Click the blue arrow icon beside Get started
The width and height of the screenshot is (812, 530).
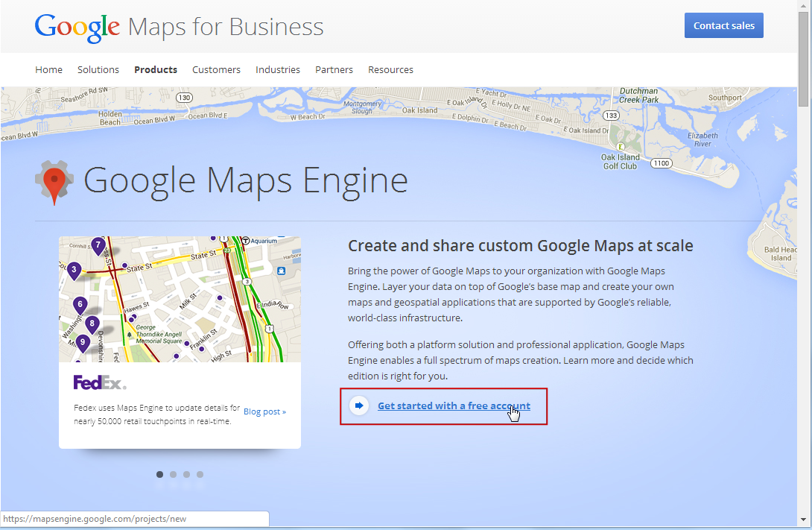pos(359,406)
